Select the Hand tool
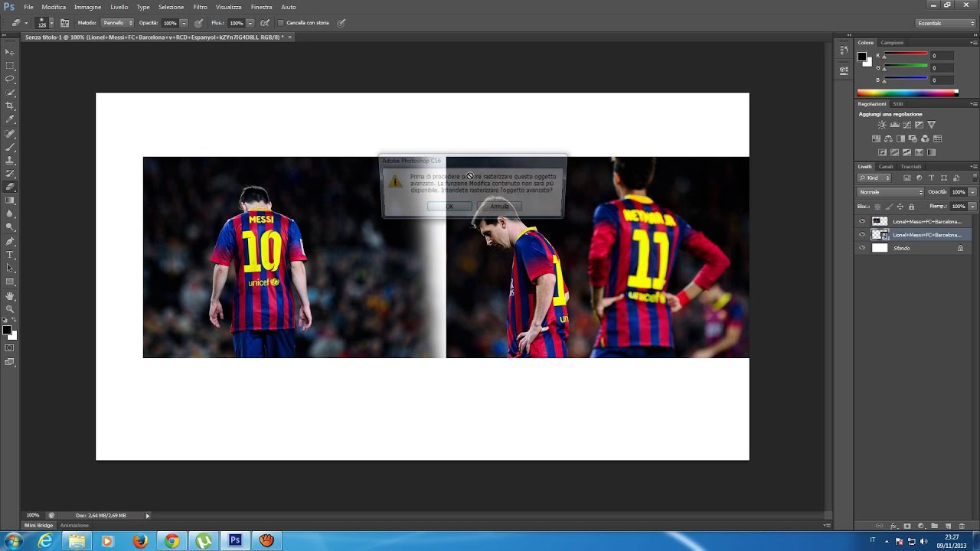The height and width of the screenshot is (551, 980). point(10,295)
